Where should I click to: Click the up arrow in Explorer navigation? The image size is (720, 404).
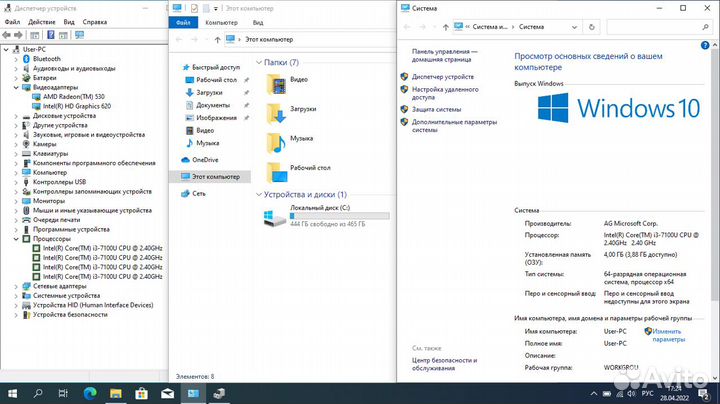coord(217,39)
